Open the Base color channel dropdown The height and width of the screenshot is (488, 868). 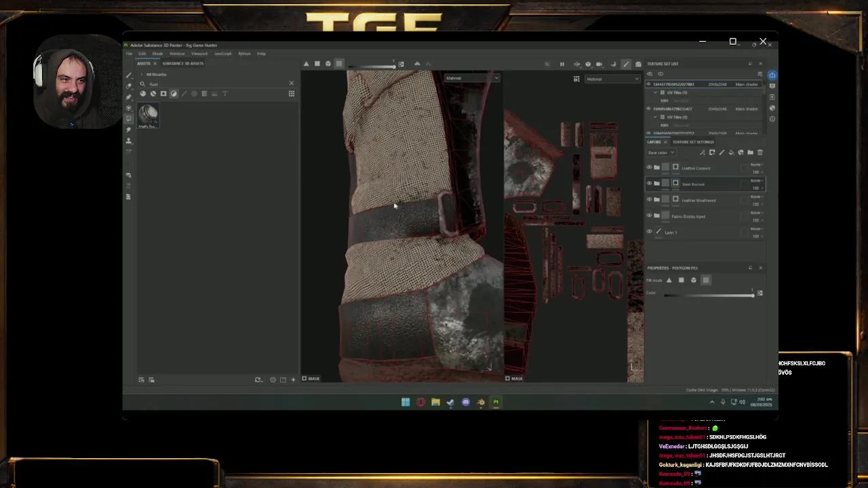tap(661, 152)
